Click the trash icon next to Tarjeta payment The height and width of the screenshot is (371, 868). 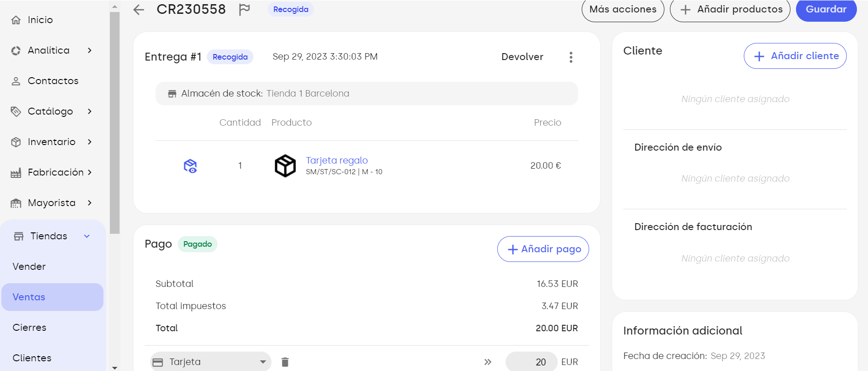(x=285, y=362)
